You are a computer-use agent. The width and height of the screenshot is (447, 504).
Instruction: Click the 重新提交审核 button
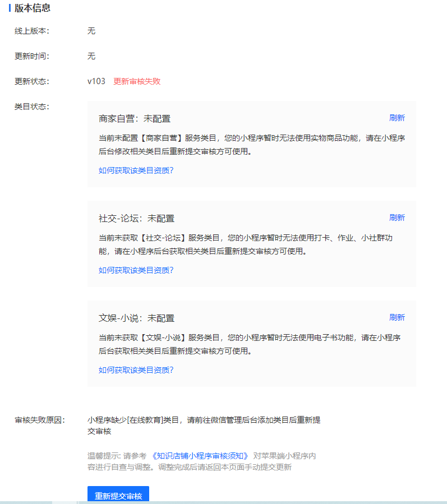[x=118, y=495]
